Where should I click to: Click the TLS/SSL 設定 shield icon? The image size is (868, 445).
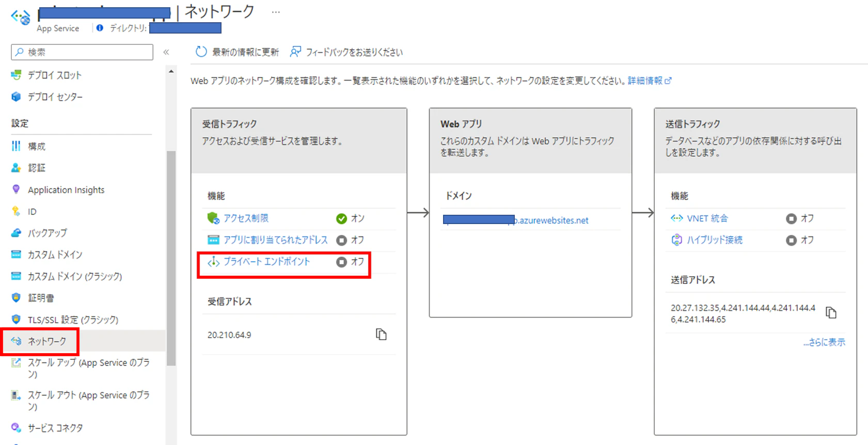coord(17,320)
